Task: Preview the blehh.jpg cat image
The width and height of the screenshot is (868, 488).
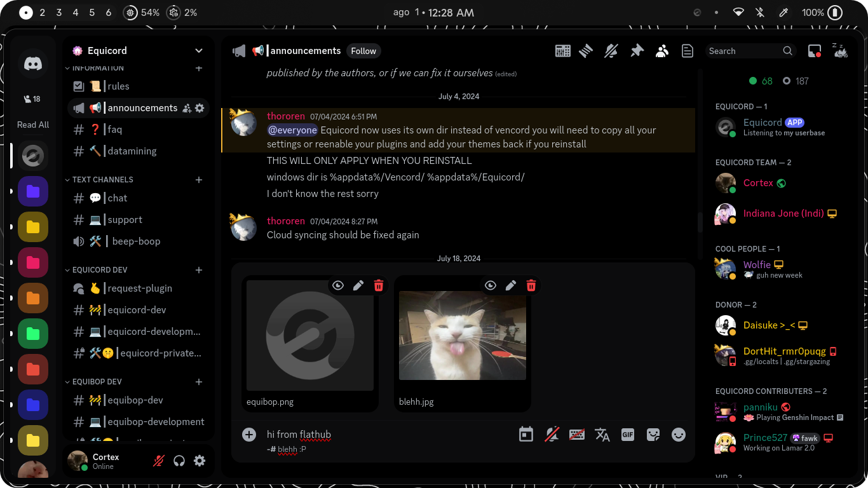Action: (463, 335)
